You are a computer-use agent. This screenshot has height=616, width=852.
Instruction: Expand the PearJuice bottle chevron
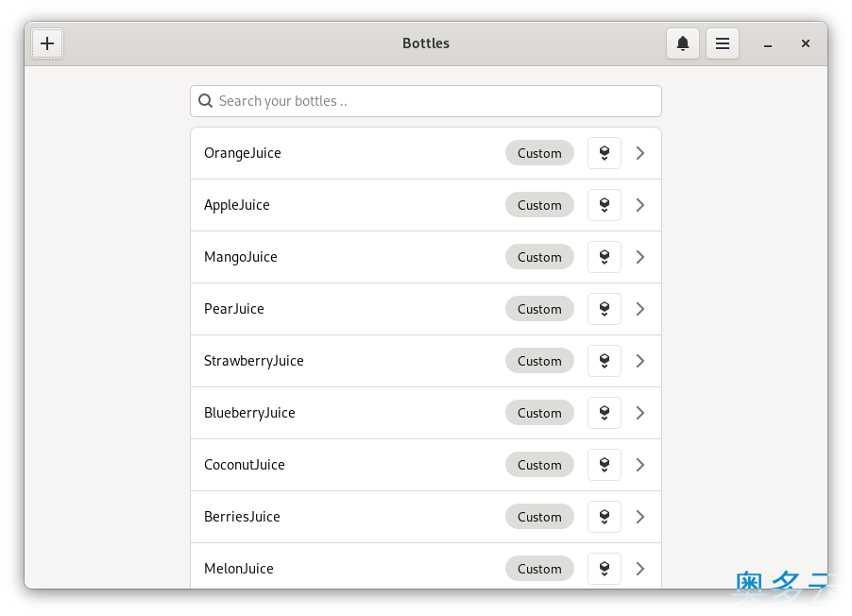click(640, 309)
